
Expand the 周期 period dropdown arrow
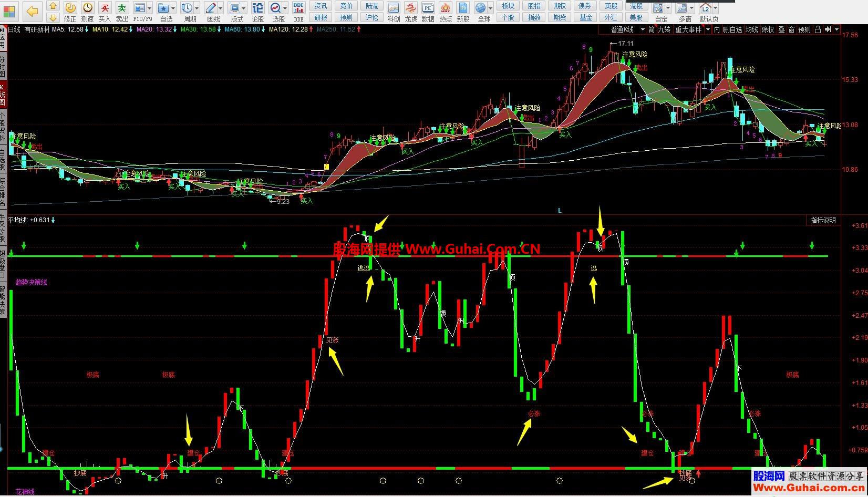[x=197, y=8]
